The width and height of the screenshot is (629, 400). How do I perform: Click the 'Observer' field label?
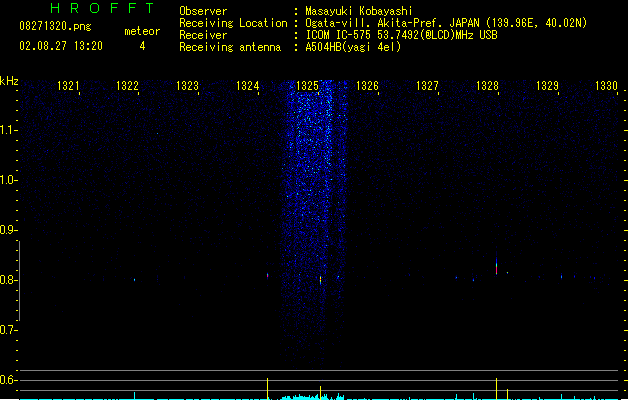click(203, 11)
